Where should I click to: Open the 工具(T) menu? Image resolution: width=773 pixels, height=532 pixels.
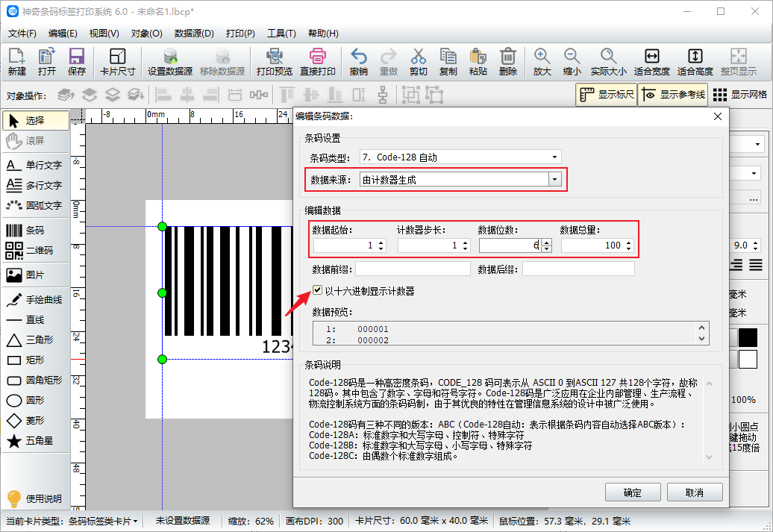click(281, 34)
